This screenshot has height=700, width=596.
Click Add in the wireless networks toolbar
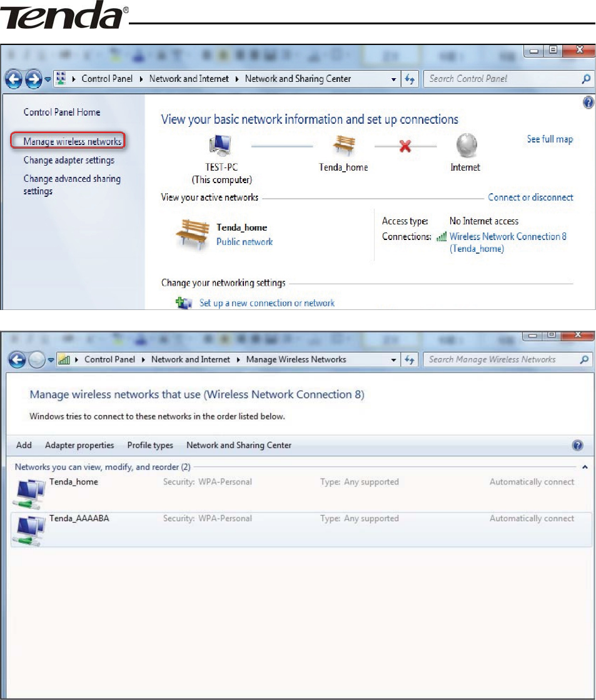click(24, 445)
